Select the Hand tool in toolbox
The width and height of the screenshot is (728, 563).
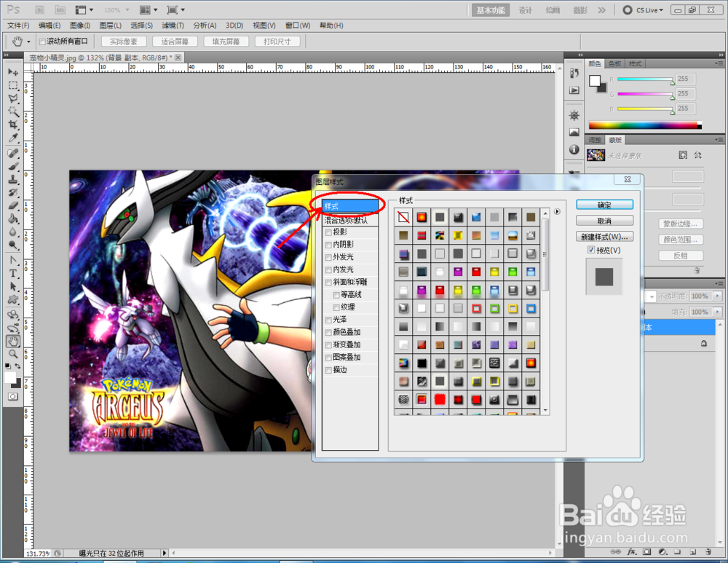pos(13,342)
